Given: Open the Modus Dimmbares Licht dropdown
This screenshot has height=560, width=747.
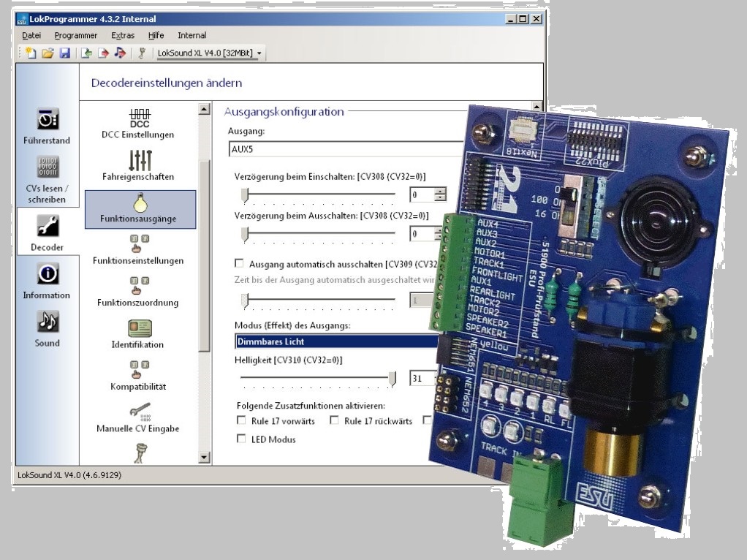Looking at the screenshot, I should click(337, 341).
